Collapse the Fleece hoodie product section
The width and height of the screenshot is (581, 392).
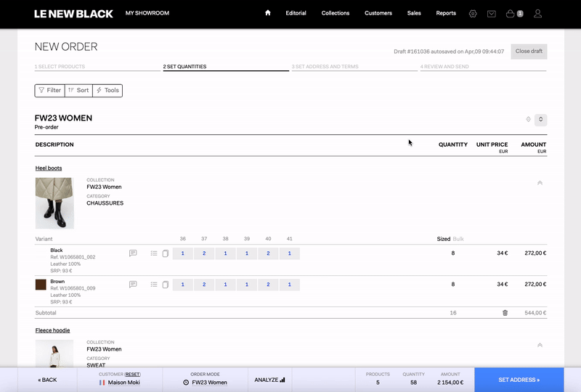540,345
